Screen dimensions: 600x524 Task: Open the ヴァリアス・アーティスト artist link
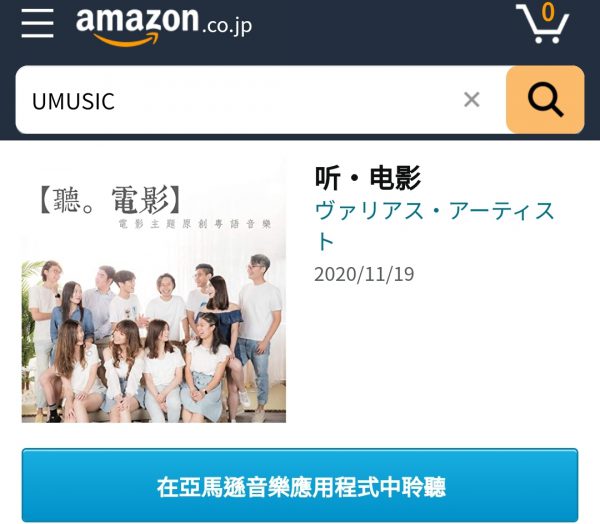coord(435,226)
